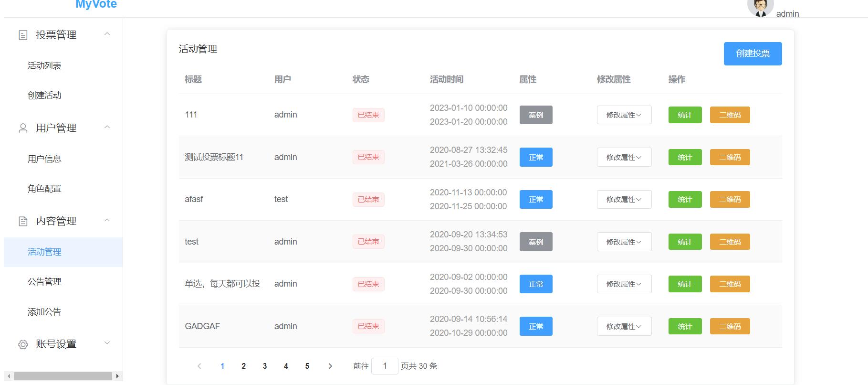Viewport: 868px width, 385px height.
Task: Go to previous page arrow
Action: 199,366
